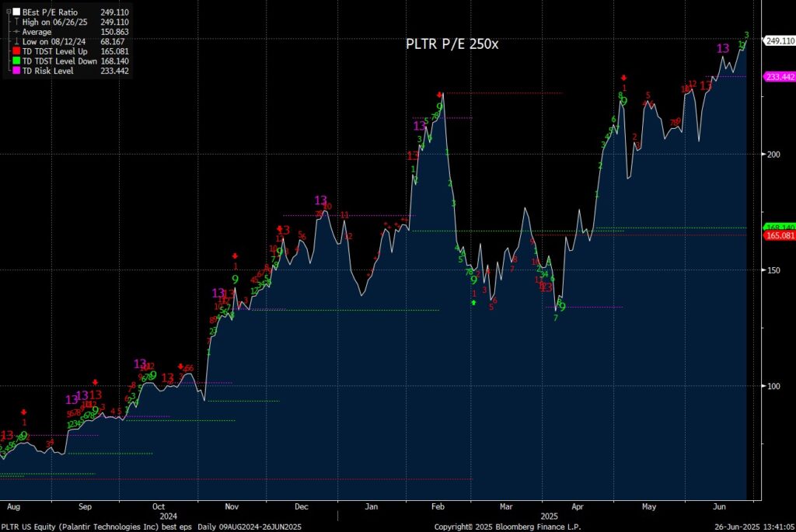
Task: Select the Average legend label
Action: [37, 31]
